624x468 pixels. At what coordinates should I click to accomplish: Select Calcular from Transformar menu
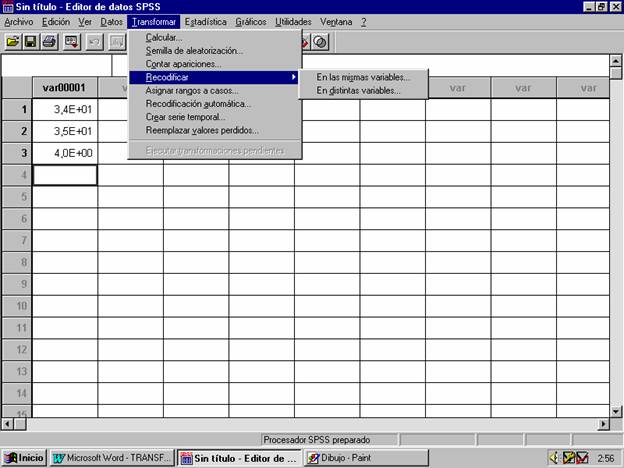pyautogui.click(x=164, y=38)
